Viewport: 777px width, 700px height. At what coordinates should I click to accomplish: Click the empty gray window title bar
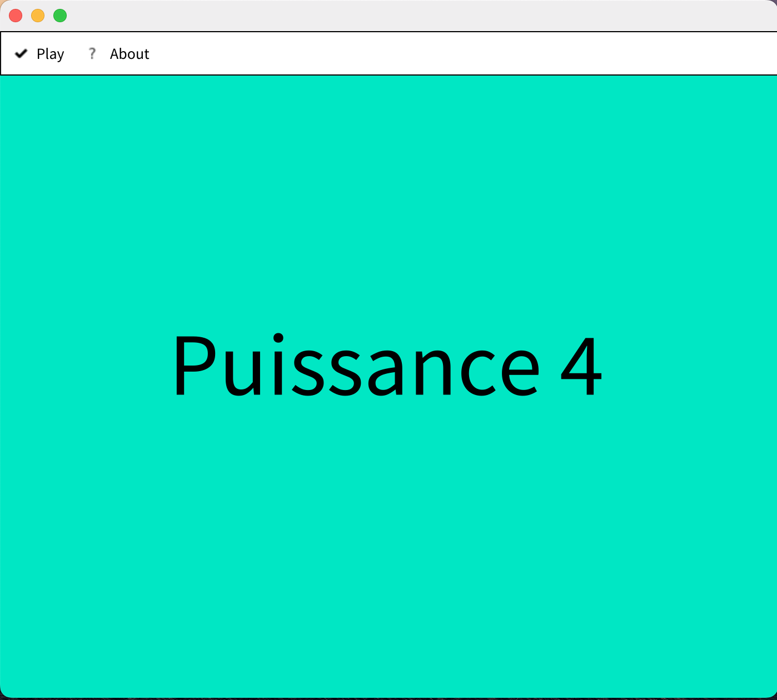[x=389, y=16]
